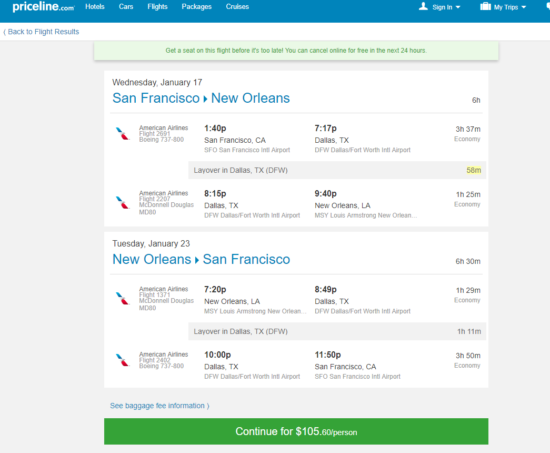The image size is (550, 453).
Task: Click American Airlines logo for Flight 2691
Action: click(123, 134)
